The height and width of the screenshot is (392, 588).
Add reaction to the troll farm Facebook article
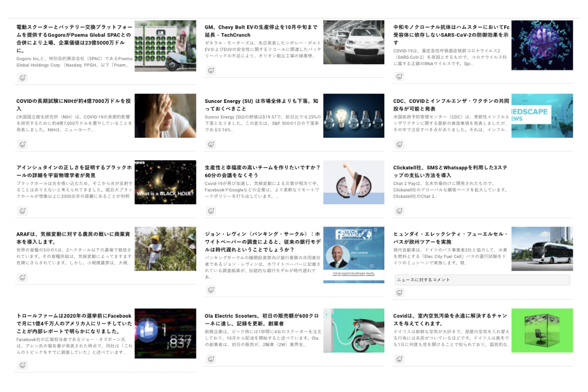pos(22,365)
